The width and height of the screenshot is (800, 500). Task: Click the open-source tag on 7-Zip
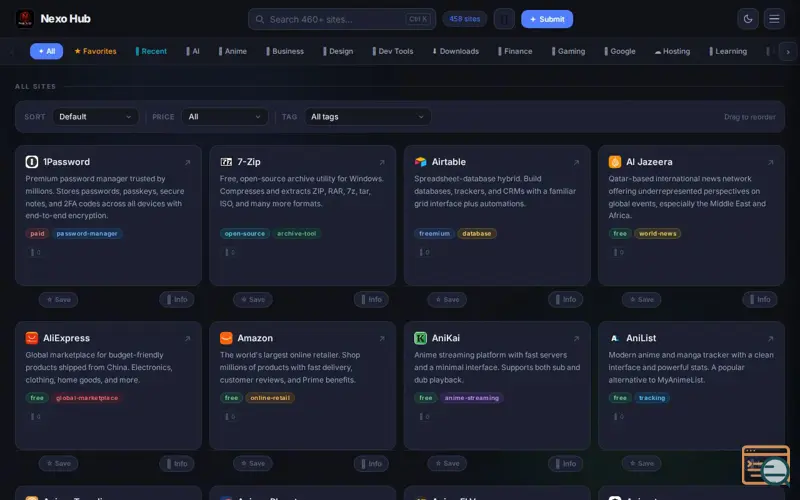(245, 234)
